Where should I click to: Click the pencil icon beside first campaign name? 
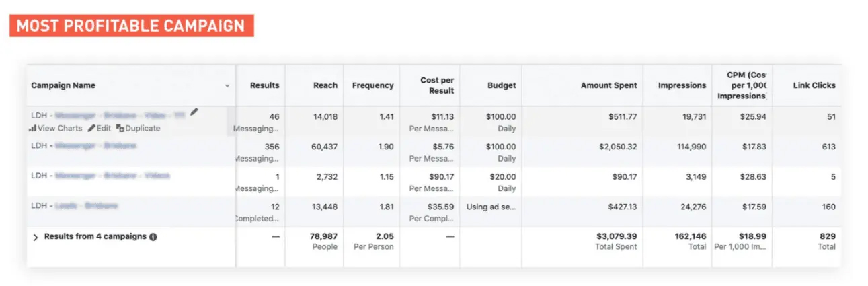tap(194, 112)
